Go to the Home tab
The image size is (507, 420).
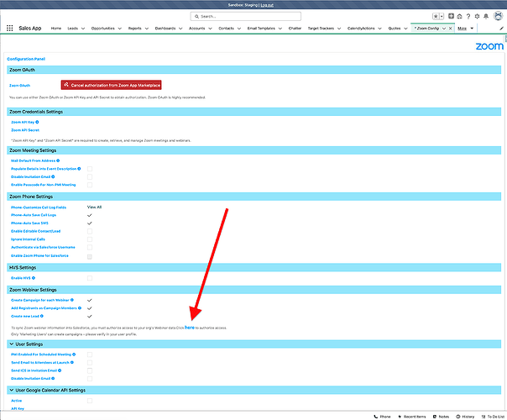coord(56,29)
